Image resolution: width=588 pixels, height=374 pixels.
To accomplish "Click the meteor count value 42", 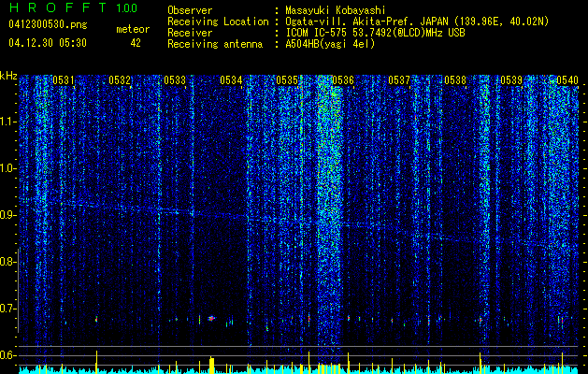I will point(136,43).
